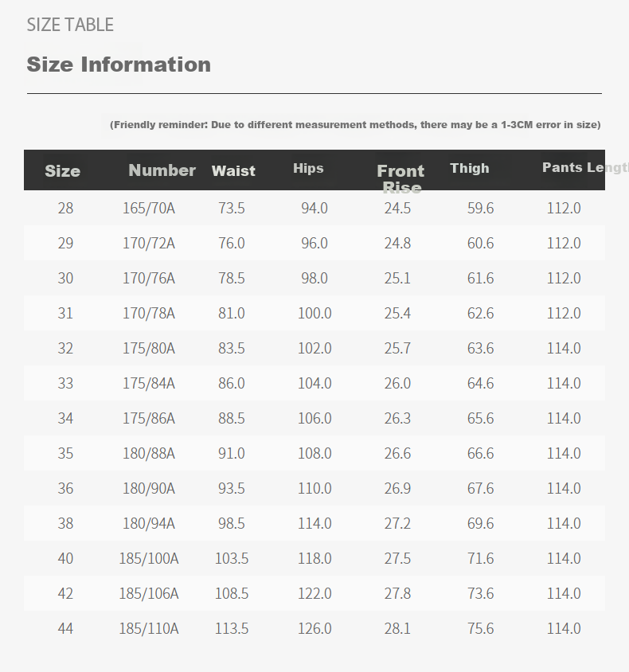Select size 42 cell
This screenshot has width=629, height=672.
point(65,593)
